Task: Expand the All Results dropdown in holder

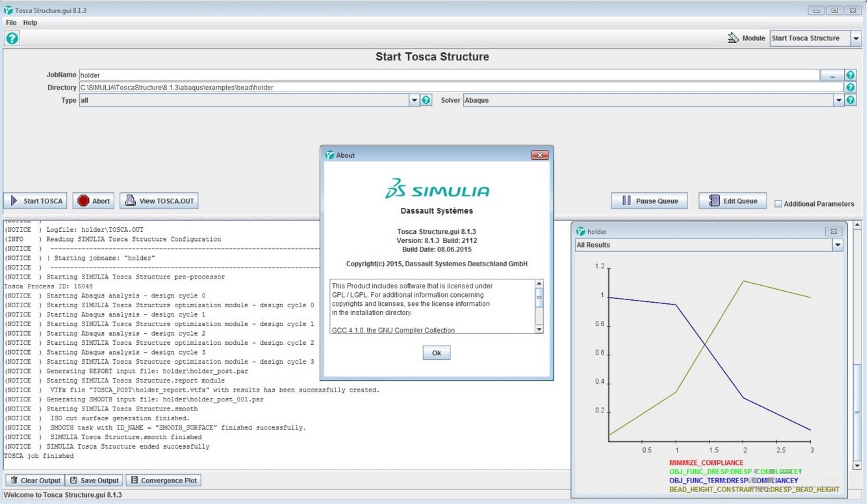Action: pos(837,245)
